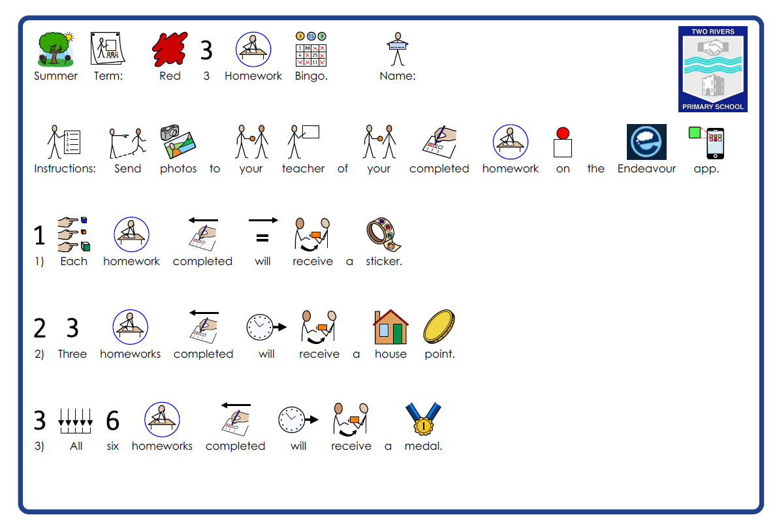Click the word 'Endeavour'
777x532 pixels.
coord(646,169)
